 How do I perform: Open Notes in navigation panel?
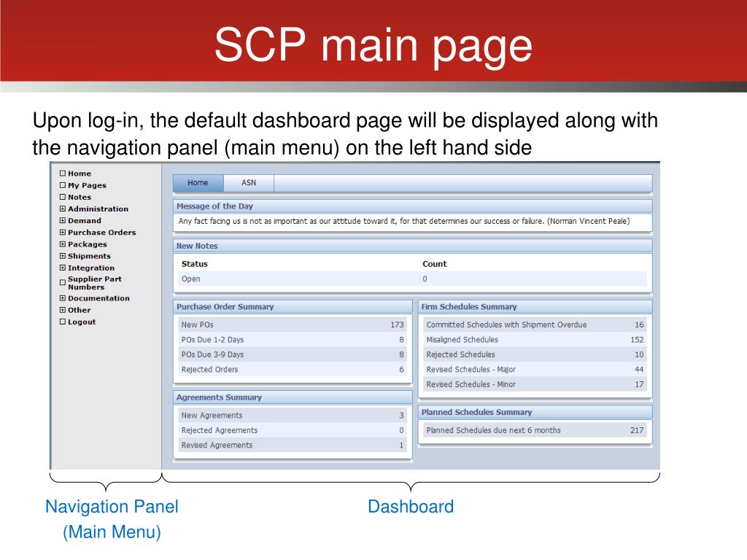pos(80,197)
